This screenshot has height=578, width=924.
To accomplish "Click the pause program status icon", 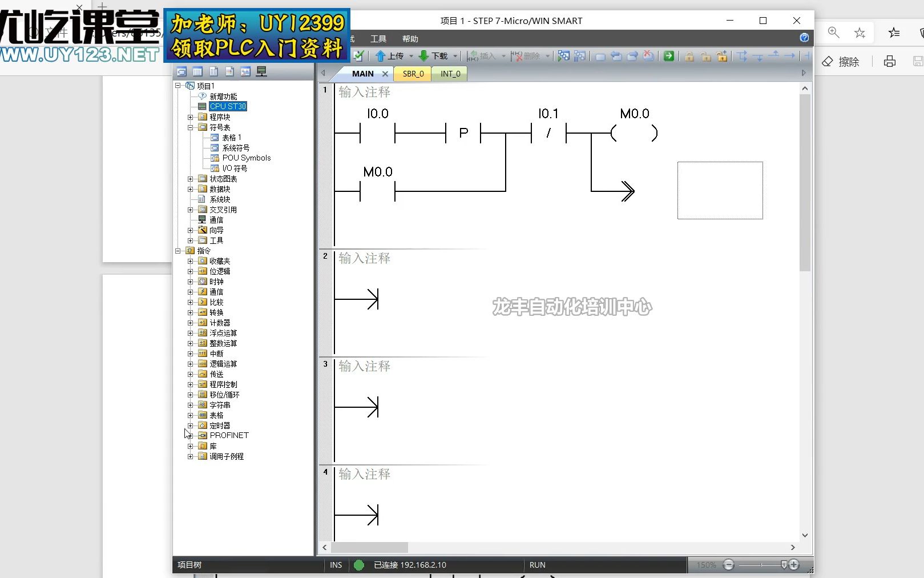I will coord(580,56).
